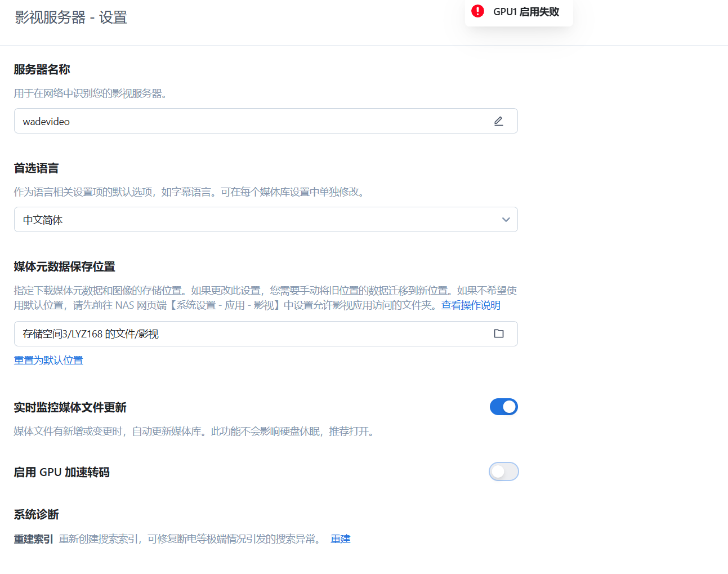Screen dimensions: 728x574
Task: Click the GPU1 启用失败 notification text
Action: [x=526, y=12]
